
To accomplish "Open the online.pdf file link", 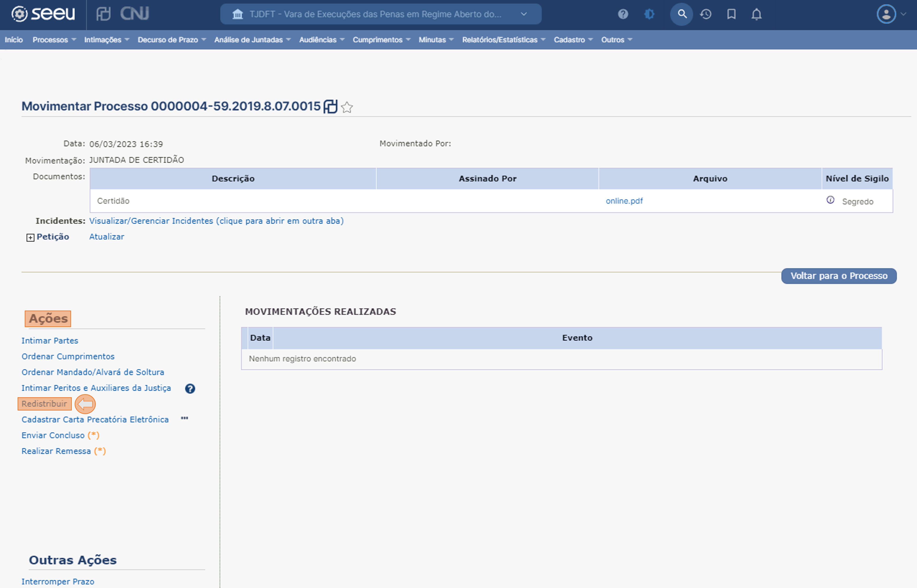I will [624, 201].
